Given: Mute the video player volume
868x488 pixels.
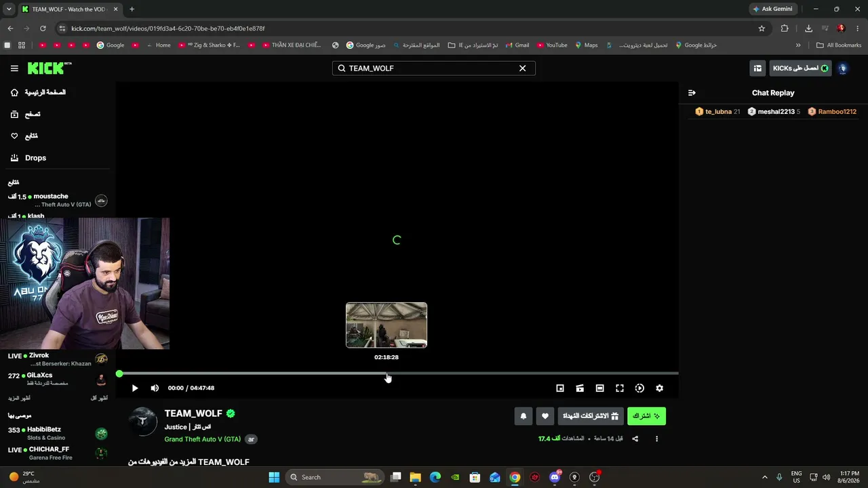Looking at the screenshot, I should 155,388.
